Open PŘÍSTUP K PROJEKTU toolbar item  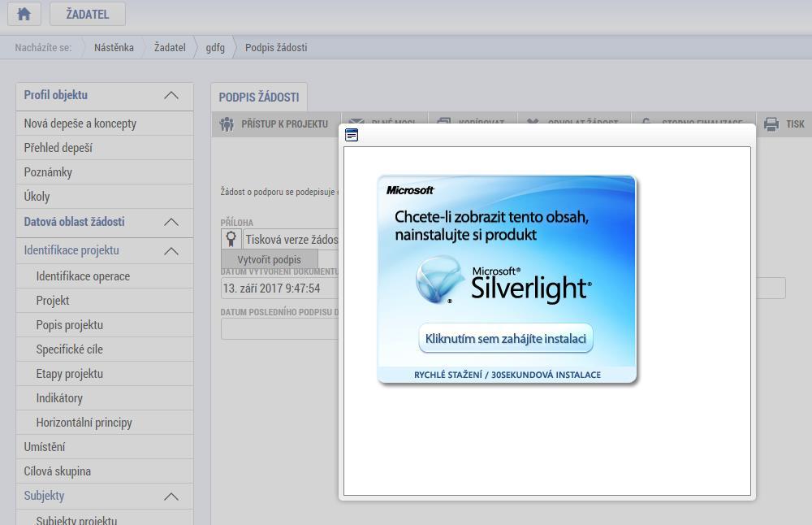275,124
